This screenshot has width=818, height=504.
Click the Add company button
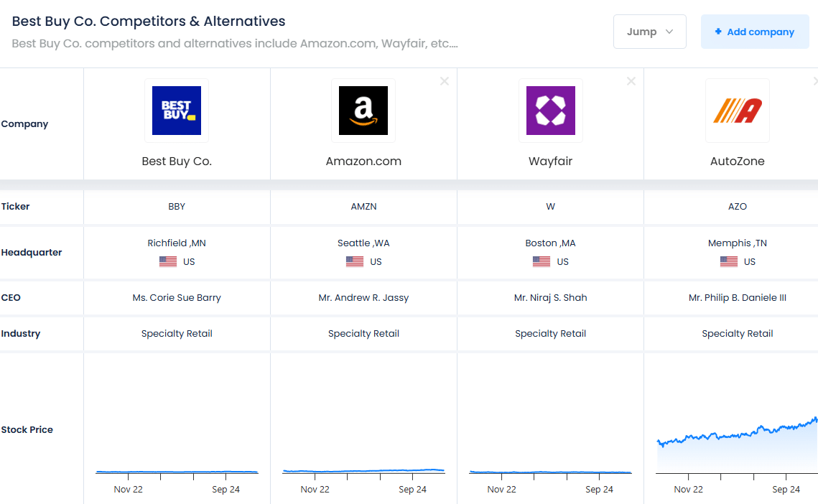754,32
